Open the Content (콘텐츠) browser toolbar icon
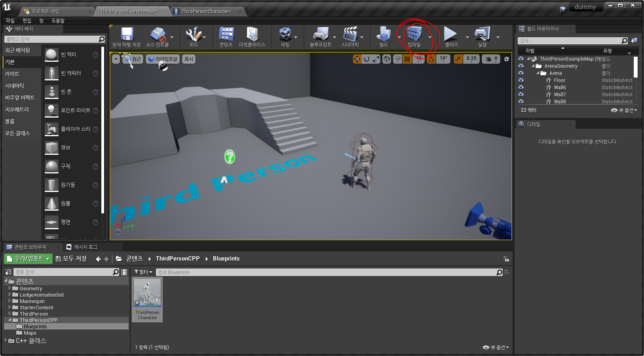644x356 pixels. [x=226, y=37]
